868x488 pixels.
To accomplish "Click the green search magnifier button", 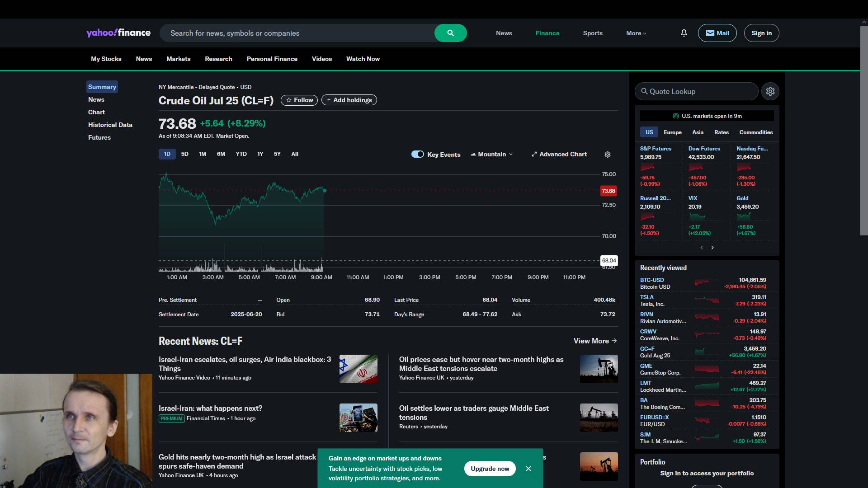I will [450, 33].
